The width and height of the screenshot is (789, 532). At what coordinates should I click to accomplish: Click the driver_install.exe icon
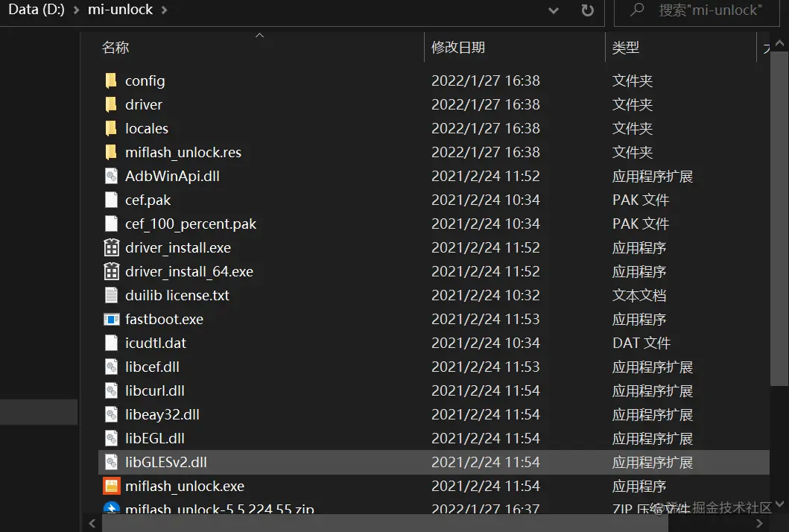coord(111,247)
